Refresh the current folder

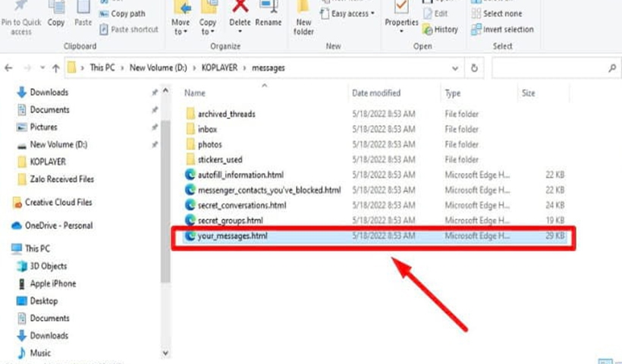click(x=474, y=68)
